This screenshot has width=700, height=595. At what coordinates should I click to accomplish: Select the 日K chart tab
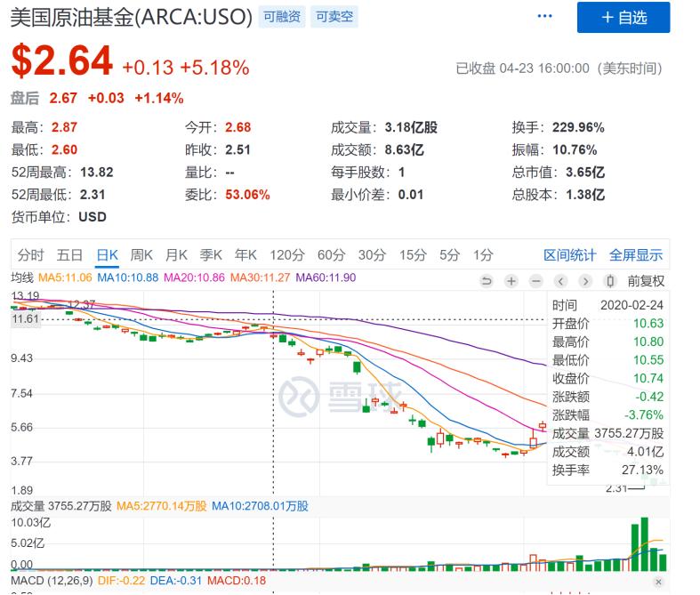pyautogui.click(x=107, y=255)
